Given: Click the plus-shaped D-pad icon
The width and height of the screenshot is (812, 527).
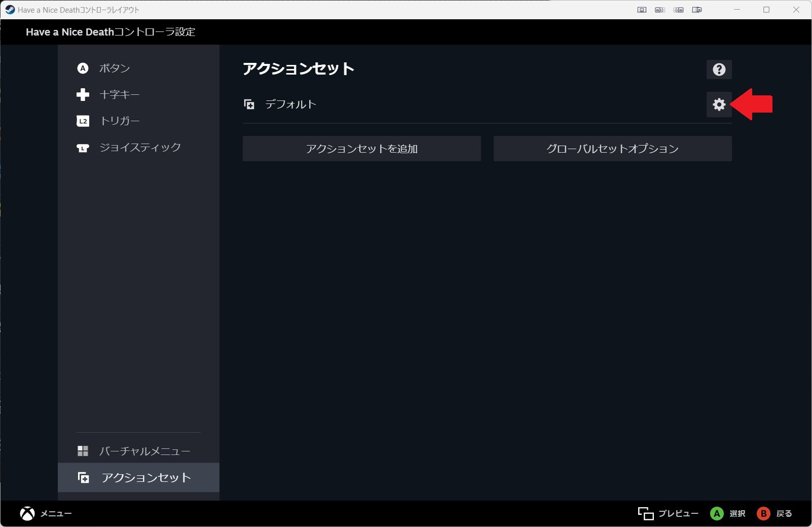Looking at the screenshot, I should (83, 94).
